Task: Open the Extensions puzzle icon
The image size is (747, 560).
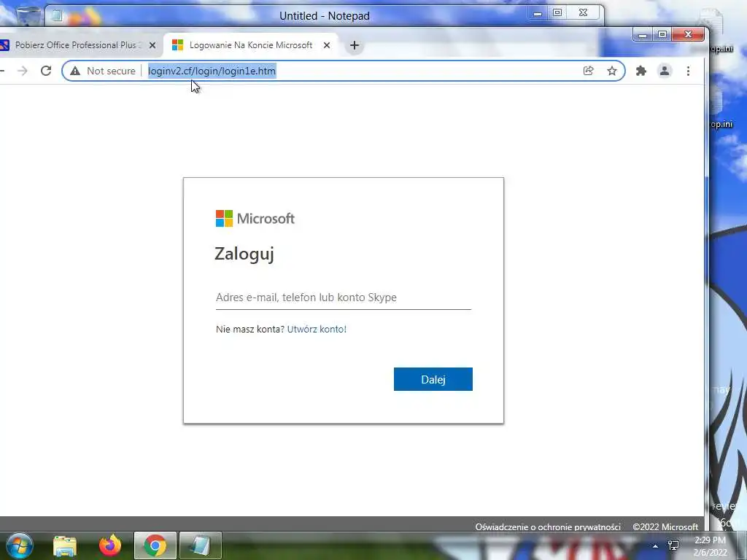Action: [641, 71]
